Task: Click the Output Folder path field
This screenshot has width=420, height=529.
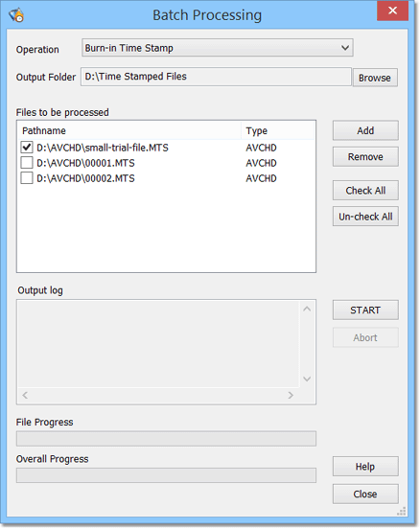Action: click(x=216, y=77)
